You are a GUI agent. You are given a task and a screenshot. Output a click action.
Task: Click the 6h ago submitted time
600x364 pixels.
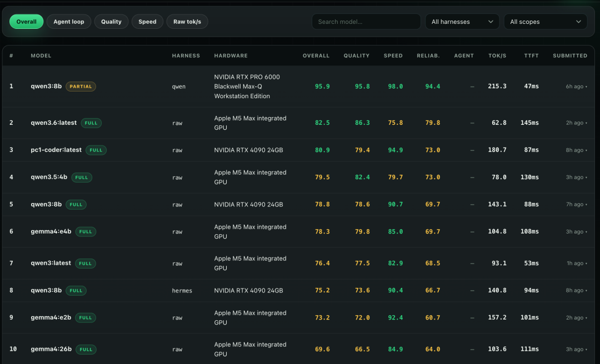[575, 87]
